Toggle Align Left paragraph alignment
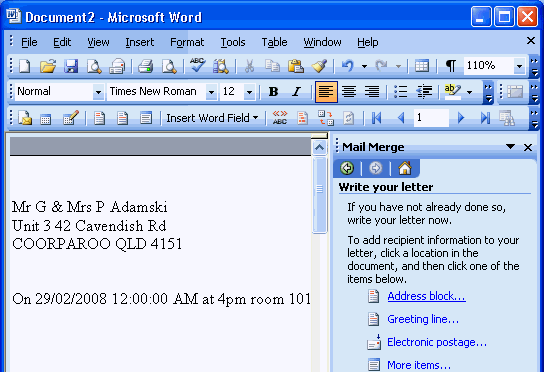The width and height of the screenshot is (544, 372). click(326, 92)
